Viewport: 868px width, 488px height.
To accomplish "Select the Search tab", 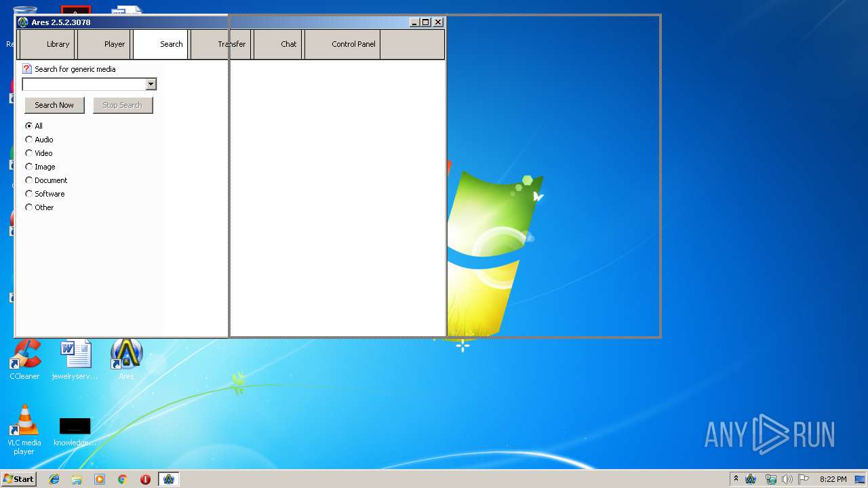I will click(x=161, y=44).
